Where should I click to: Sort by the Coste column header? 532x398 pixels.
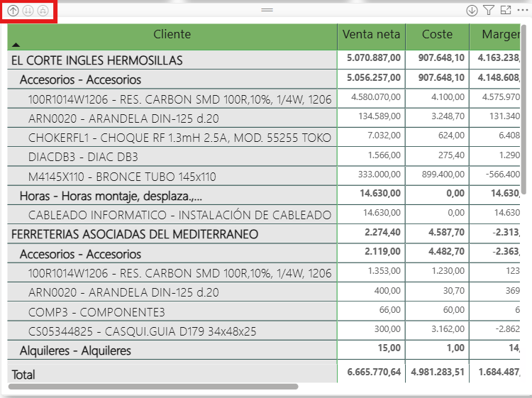point(437,35)
